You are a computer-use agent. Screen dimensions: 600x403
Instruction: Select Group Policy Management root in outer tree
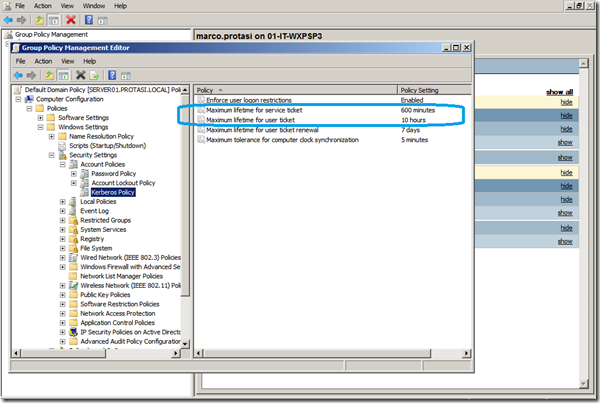tap(51, 34)
